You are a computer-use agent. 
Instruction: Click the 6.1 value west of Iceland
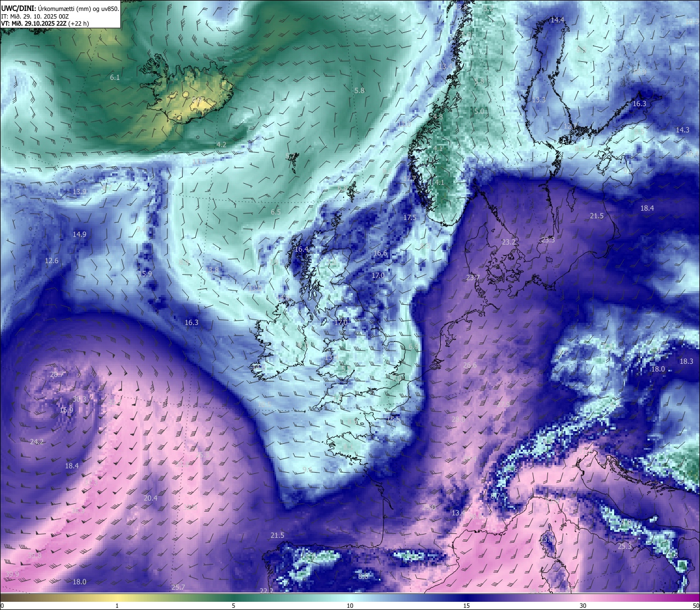coord(115,78)
